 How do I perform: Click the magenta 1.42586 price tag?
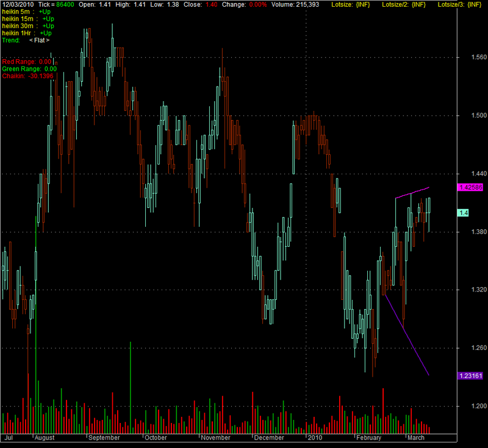coord(470,188)
